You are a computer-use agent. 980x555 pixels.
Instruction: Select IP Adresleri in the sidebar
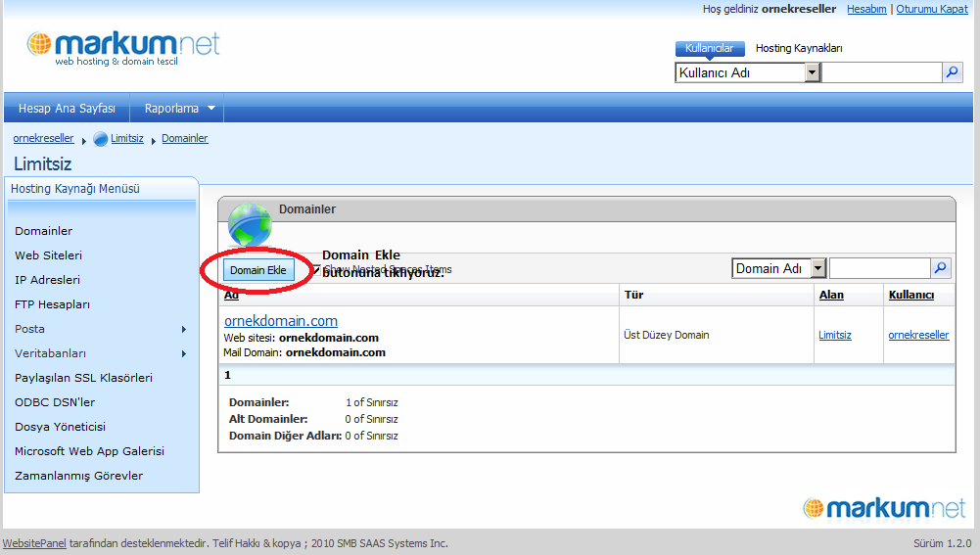tap(48, 280)
